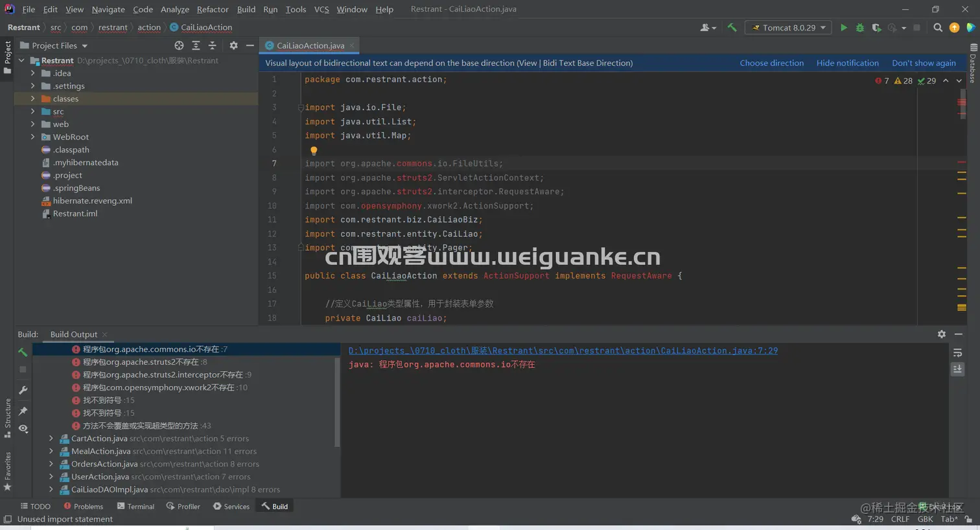Toggle soft-wrap in build output
Screen dimensions: 980x530
click(x=957, y=352)
